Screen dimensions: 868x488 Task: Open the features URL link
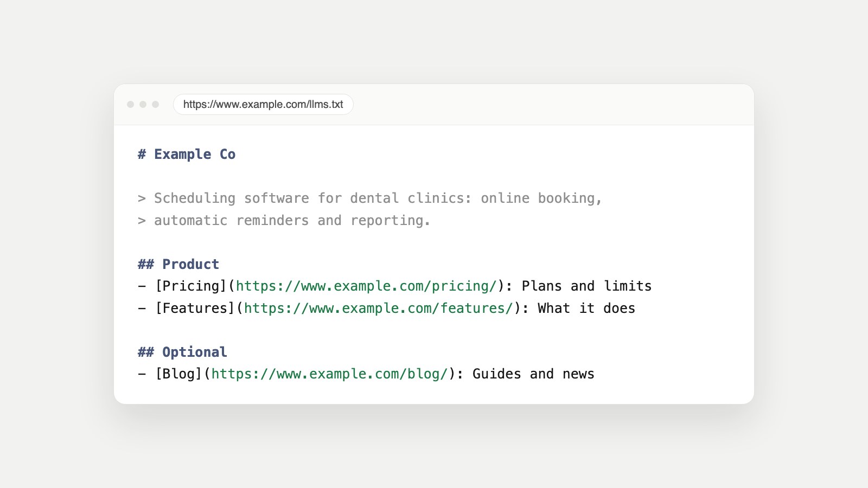pos(378,309)
